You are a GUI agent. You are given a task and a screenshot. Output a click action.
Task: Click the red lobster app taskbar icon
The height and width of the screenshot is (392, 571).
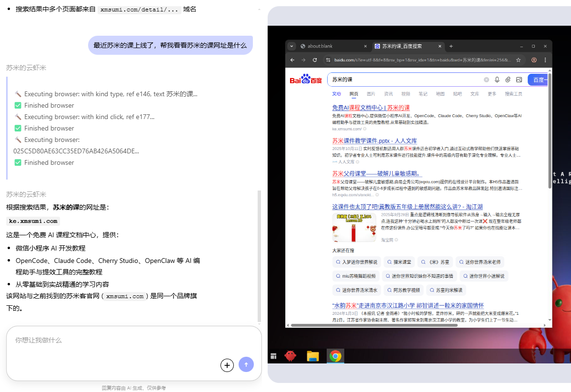[291, 356]
